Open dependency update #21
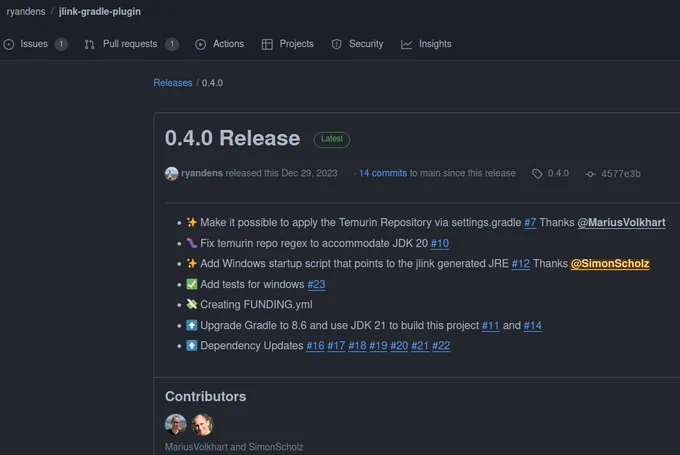Image resolution: width=680 pixels, height=455 pixels. pos(420,346)
